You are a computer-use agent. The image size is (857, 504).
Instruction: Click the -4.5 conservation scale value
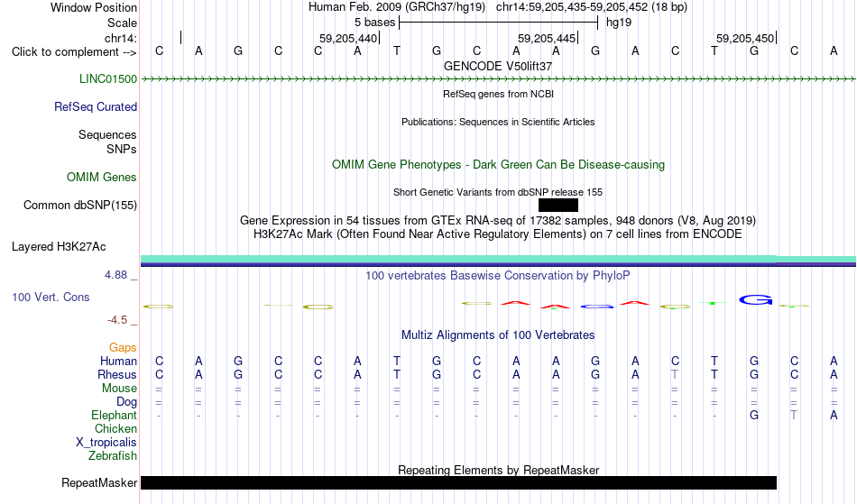tap(117, 320)
